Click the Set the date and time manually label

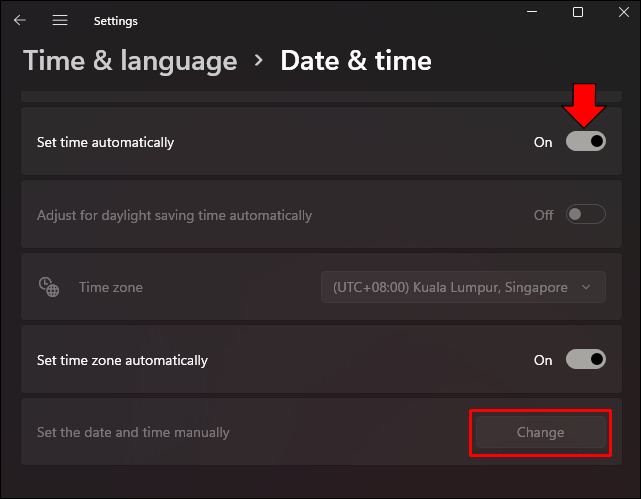coord(133,433)
